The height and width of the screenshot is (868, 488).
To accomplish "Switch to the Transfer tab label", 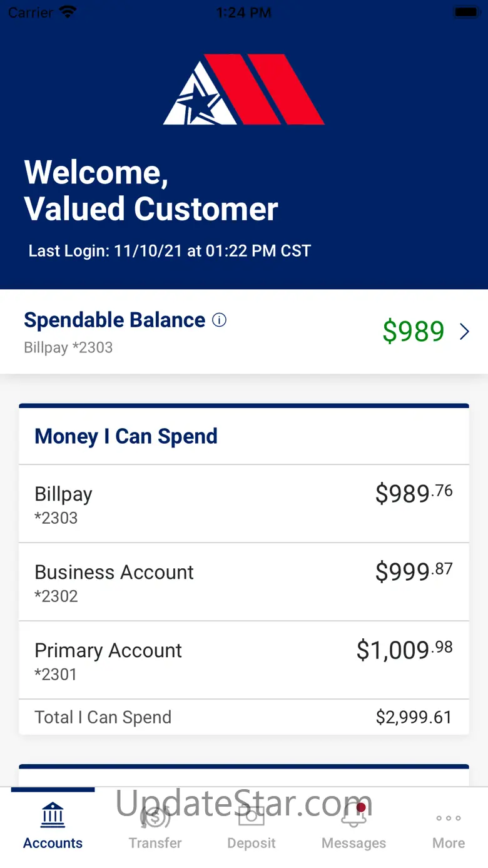I will [x=155, y=843].
